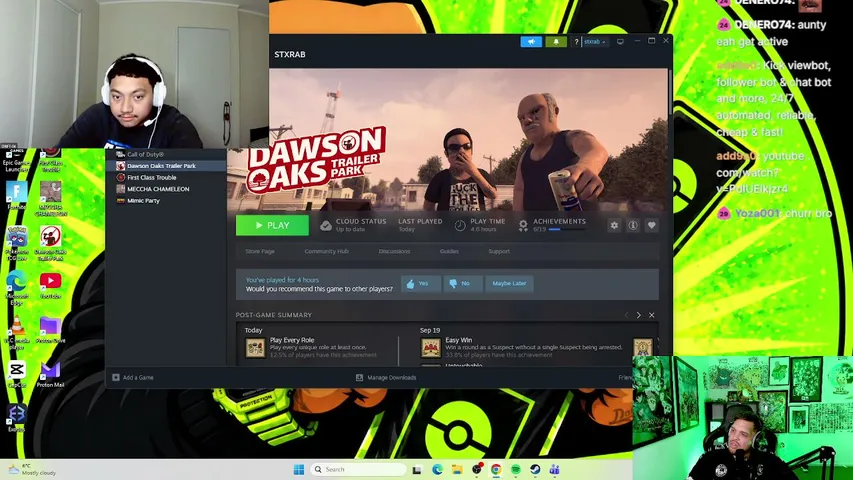This screenshot has width=853, height=480.
Task: Open the Support tab
Action: pos(499,251)
